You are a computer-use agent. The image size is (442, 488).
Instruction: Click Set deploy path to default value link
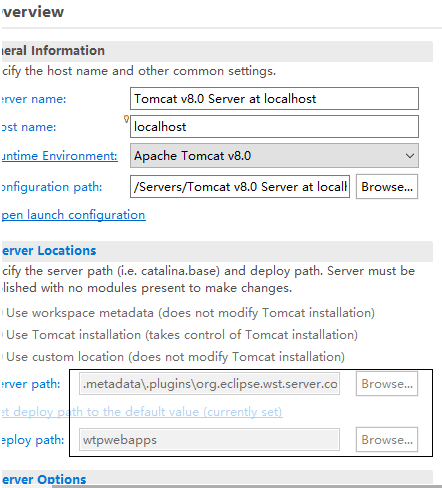click(142, 412)
